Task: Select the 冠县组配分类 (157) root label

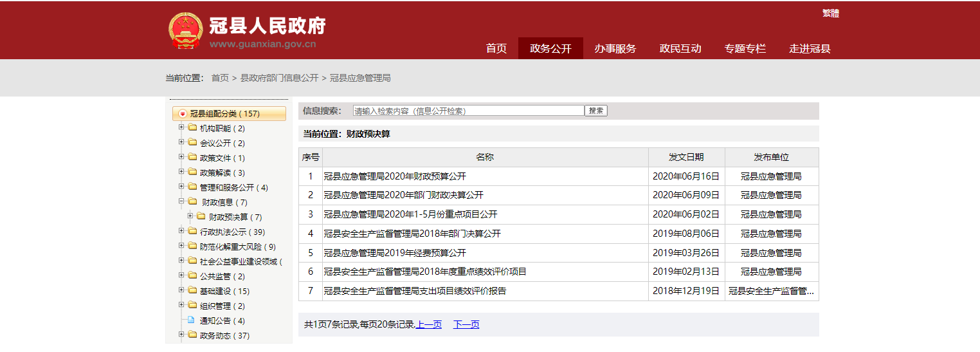Action: tap(224, 114)
